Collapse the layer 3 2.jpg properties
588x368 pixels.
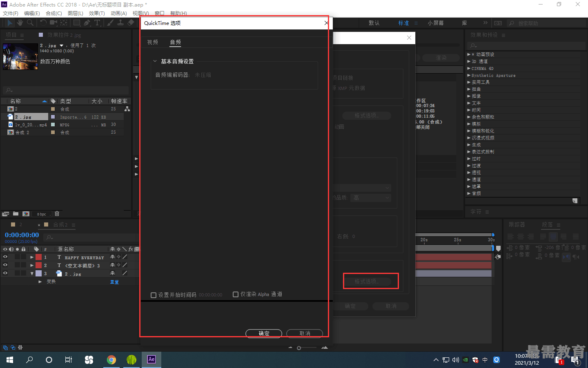click(32, 273)
